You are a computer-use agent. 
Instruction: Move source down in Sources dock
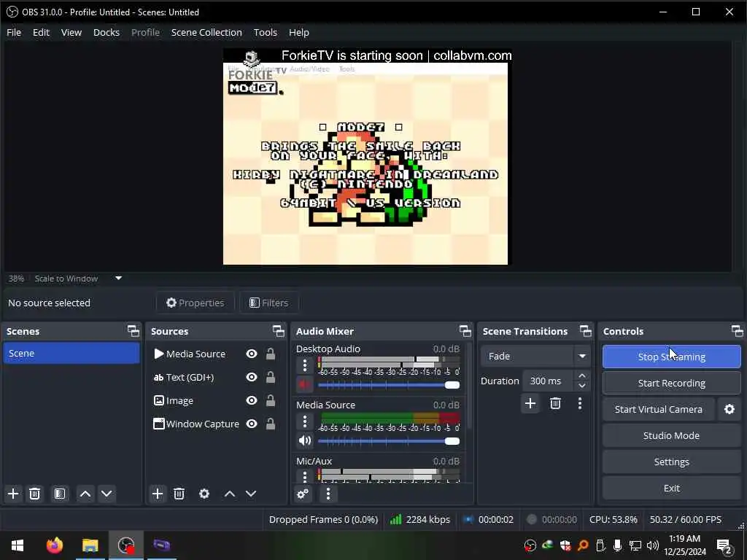[251, 494]
